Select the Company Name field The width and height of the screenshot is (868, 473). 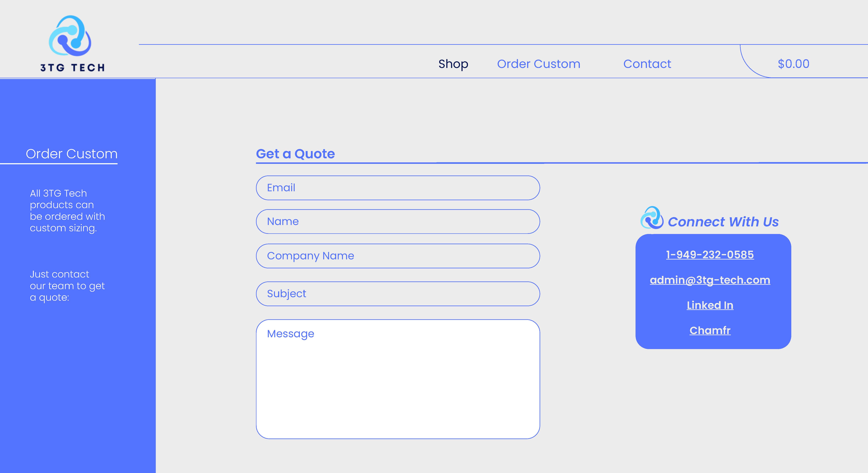pyautogui.click(x=398, y=256)
